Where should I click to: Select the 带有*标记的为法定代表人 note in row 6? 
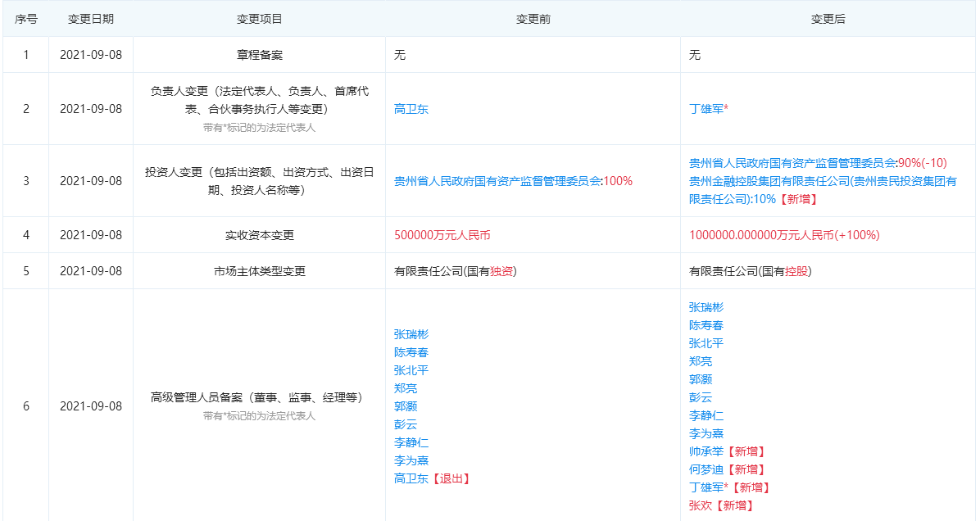pyautogui.click(x=260, y=416)
